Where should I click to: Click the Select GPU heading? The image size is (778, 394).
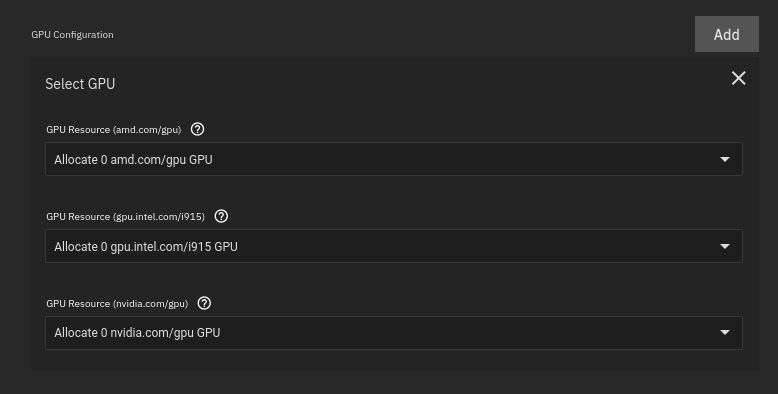coord(80,84)
